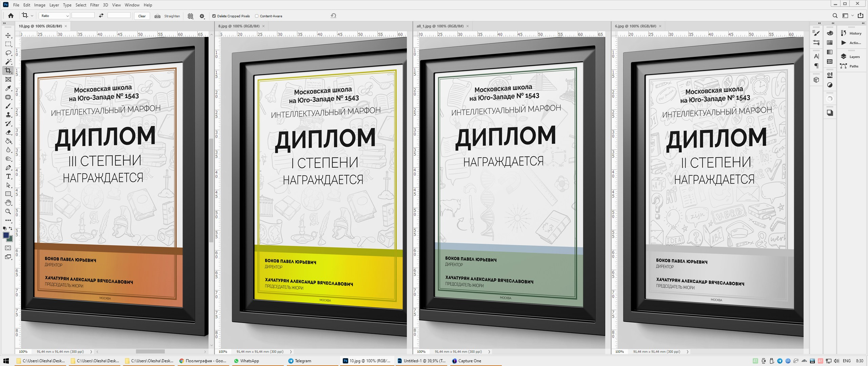Open the Layers panel button
The width and height of the screenshot is (868, 366).
[851, 57]
